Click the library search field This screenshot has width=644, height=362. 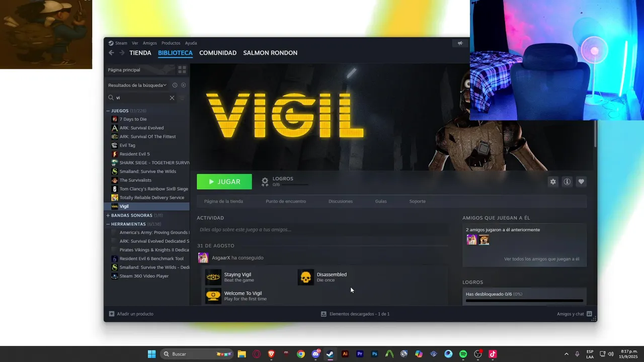point(142,98)
